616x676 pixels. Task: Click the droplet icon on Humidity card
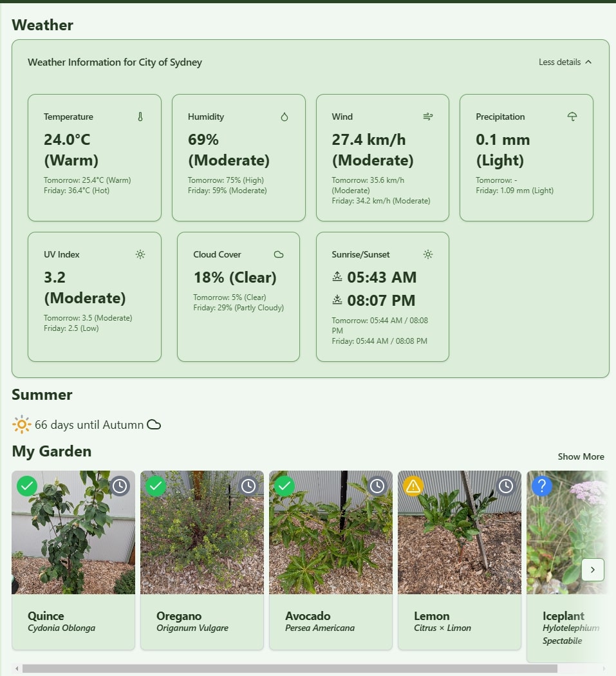285,117
